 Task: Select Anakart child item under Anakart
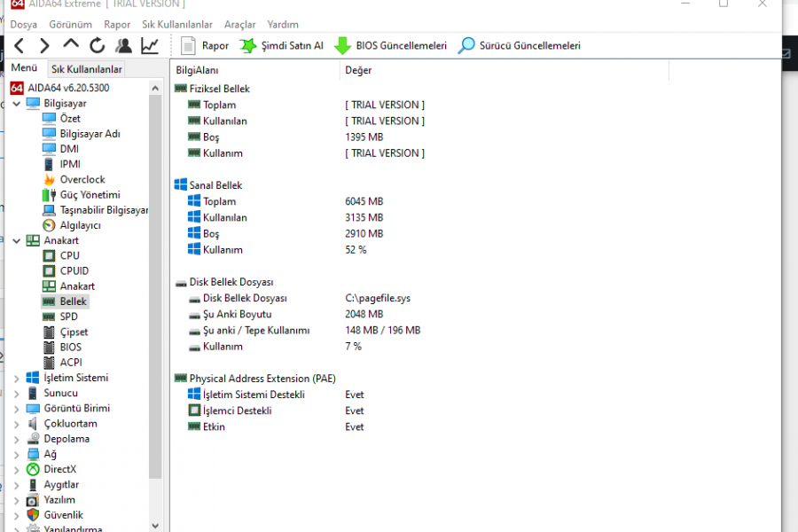(77, 286)
